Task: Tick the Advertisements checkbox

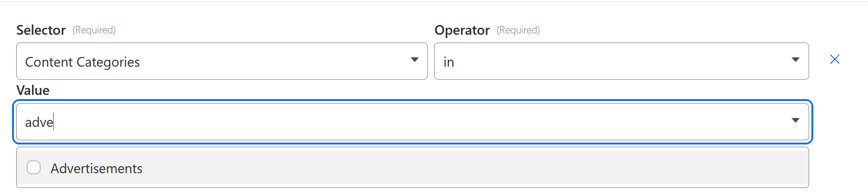Action: (34, 168)
